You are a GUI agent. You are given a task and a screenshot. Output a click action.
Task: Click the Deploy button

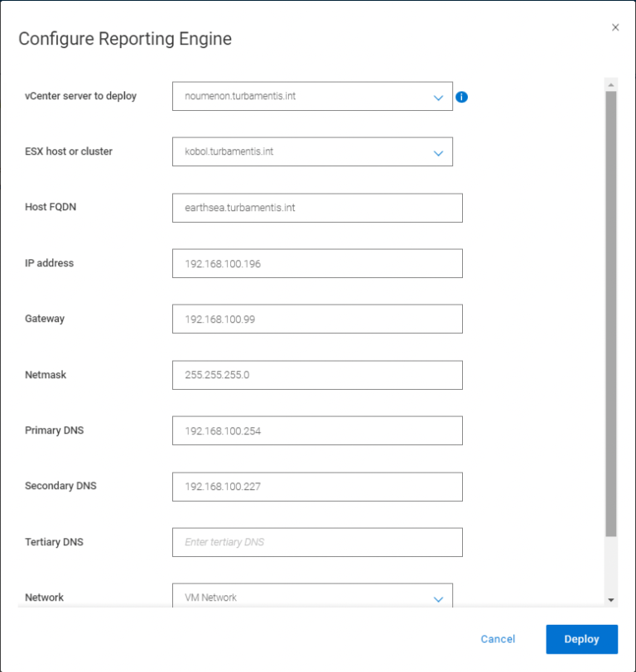point(581,639)
